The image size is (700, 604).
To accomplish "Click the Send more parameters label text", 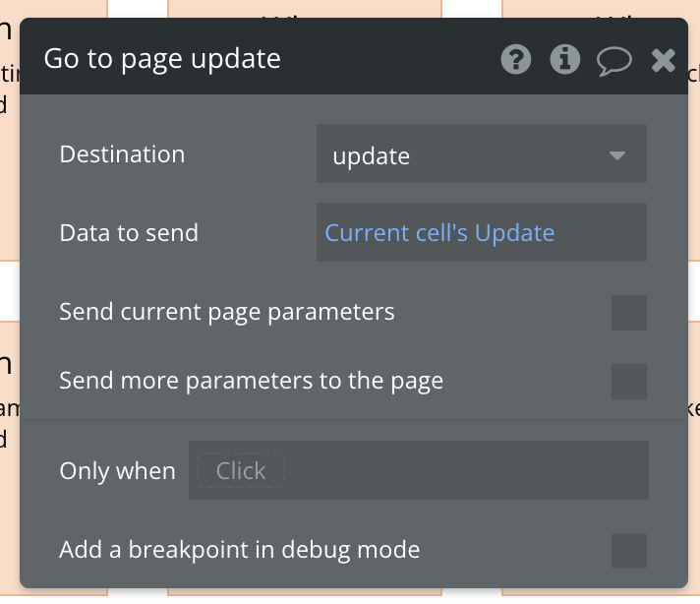I will (251, 381).
